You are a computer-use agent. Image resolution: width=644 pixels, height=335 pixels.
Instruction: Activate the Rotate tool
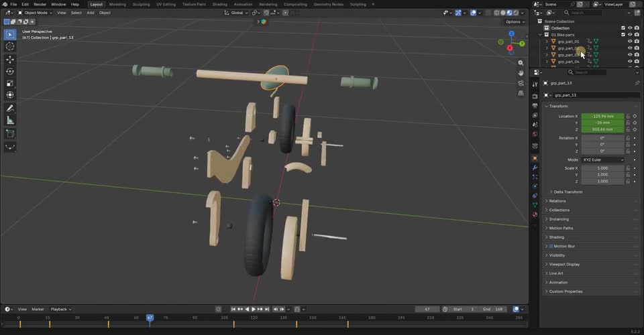tap(10, 71)
